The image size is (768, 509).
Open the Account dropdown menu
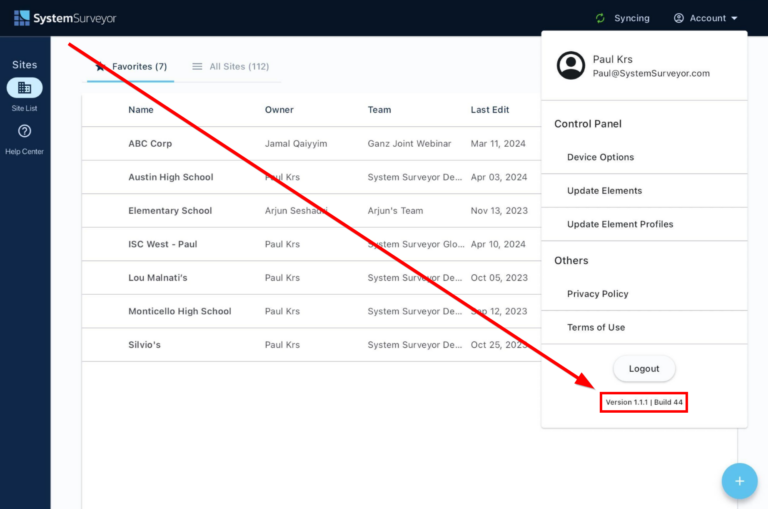706,18
